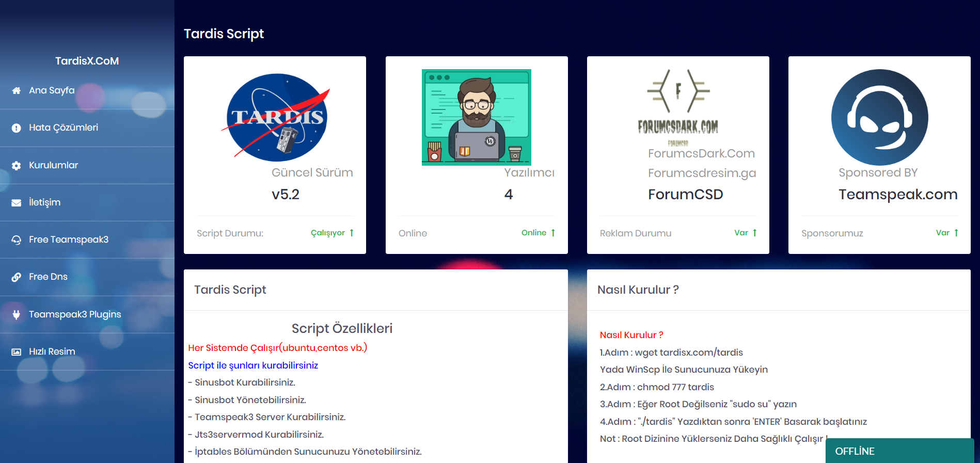The width and height of the screenshot is (980, 463).
Task: Click the Tardis Script page heading
Action: tap(224, 34)
